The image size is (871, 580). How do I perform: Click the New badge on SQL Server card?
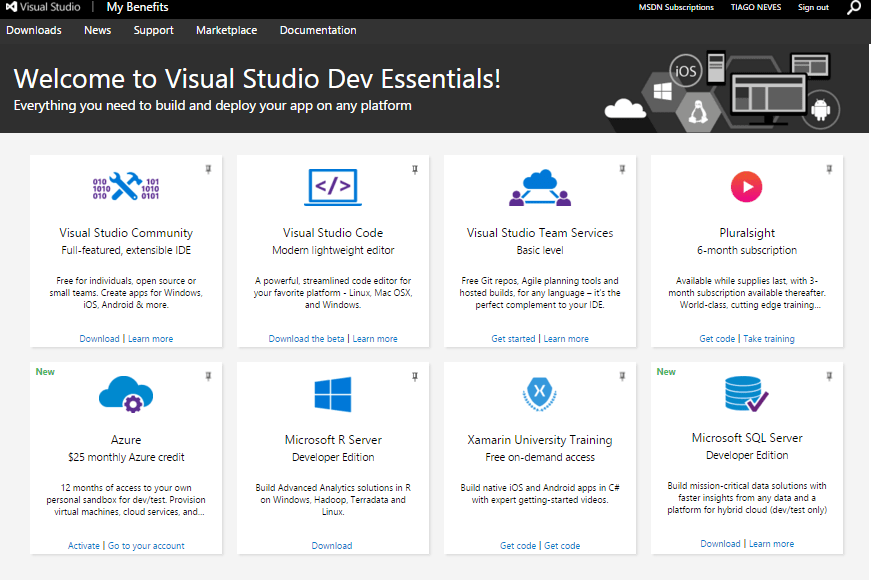tap(666, 372)
